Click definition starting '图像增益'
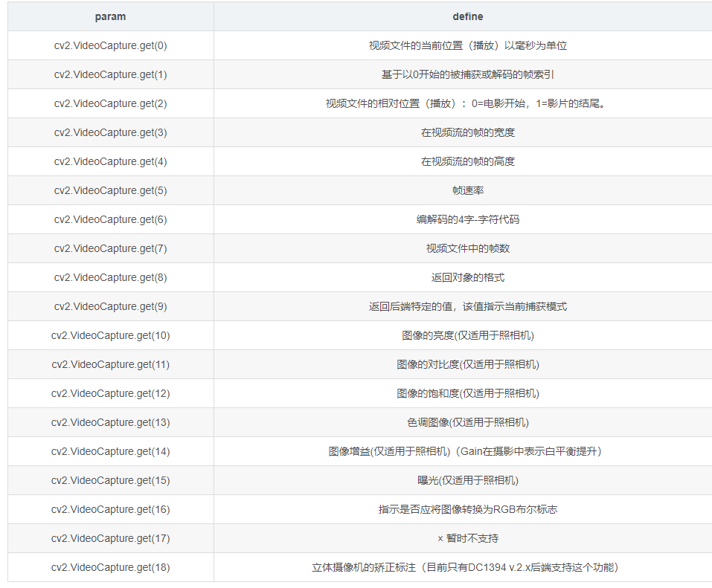Image resolution: width=712 pixels, height=588 pixels. click(465, 452)
